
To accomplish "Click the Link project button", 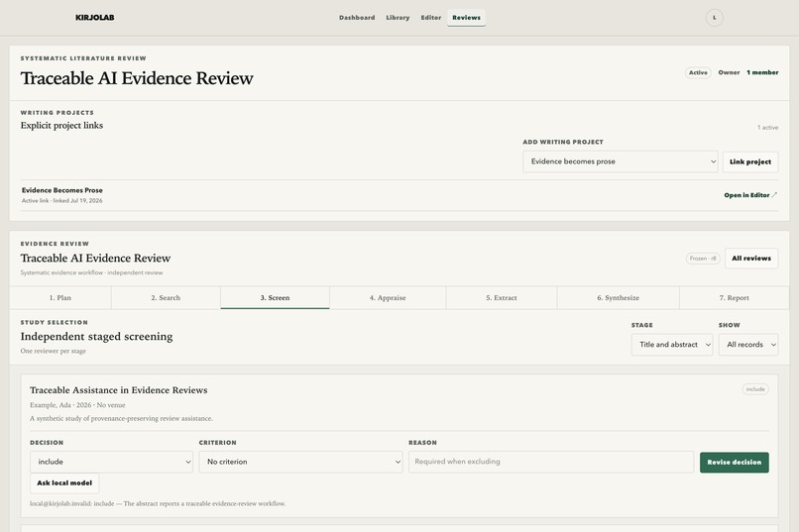I will (750, 161).
